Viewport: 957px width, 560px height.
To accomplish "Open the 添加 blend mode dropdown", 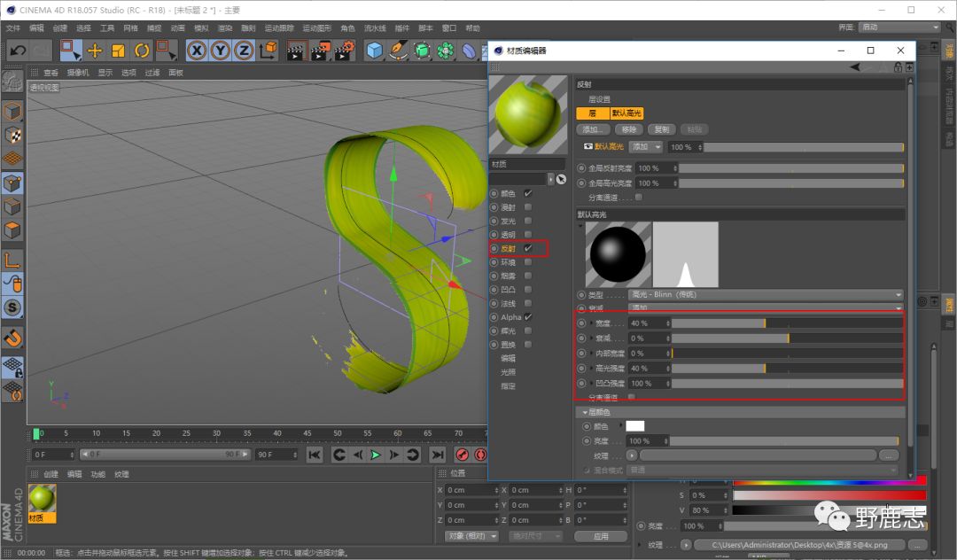I will (x=645, y=147).
